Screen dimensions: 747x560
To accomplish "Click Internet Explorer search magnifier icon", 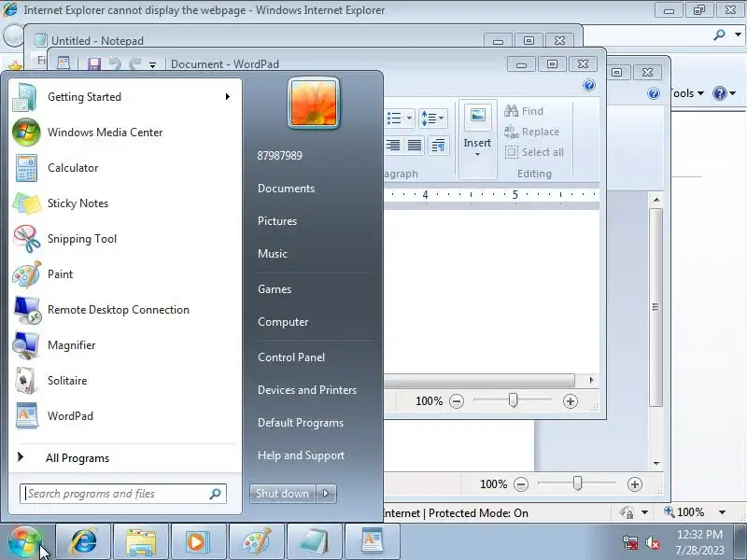I will 719,35.
